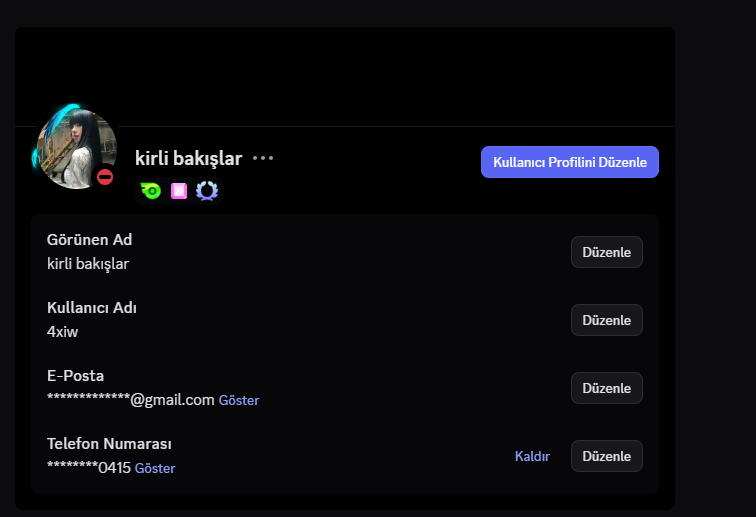Click the masked gmail.com email address
The image size is (756, 517).
click(x=131, y=400)
